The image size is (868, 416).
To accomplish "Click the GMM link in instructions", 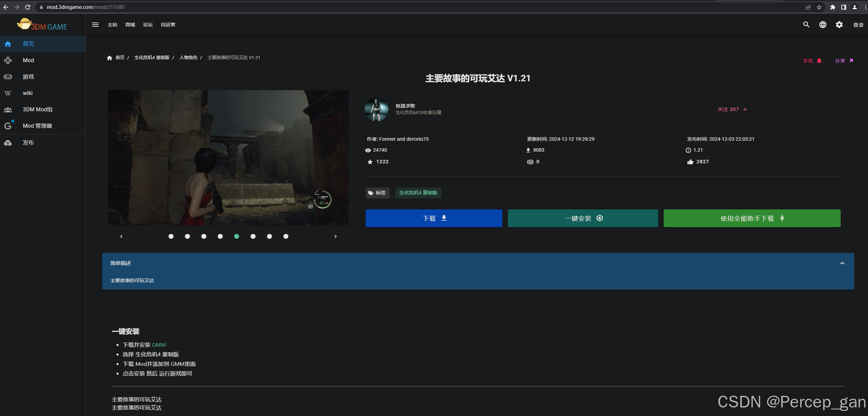I will pyautogui.click(x=159, y=345).
